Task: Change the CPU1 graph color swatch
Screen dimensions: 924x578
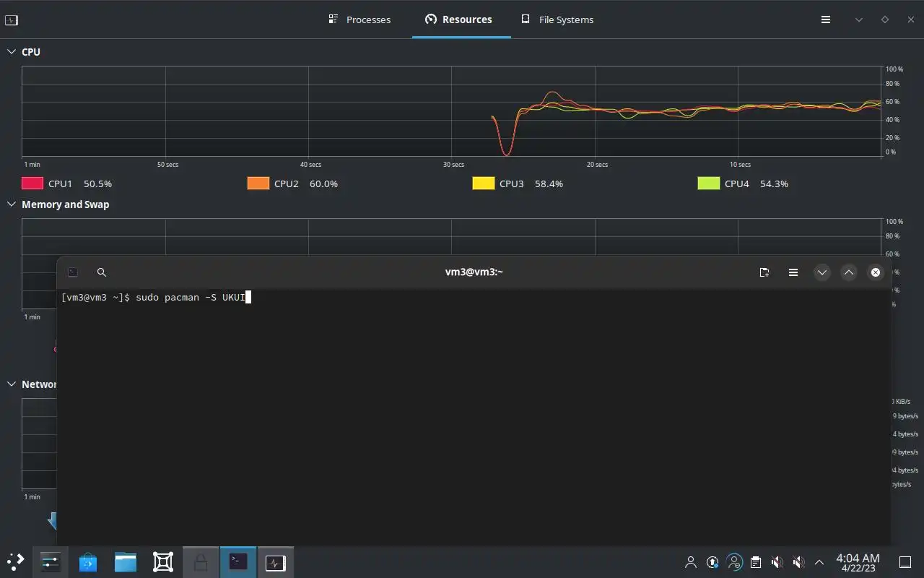Action: (x=32, y=184)
